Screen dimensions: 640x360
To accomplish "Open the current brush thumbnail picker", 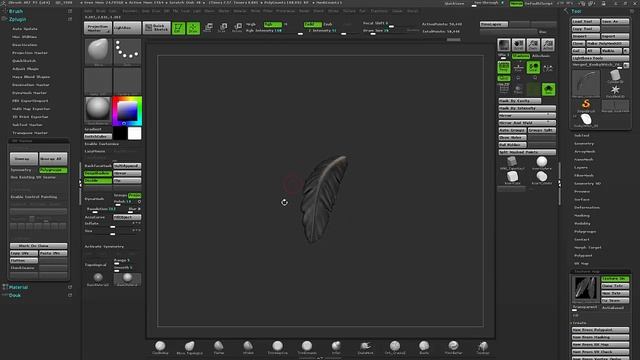I will (98, 52).
